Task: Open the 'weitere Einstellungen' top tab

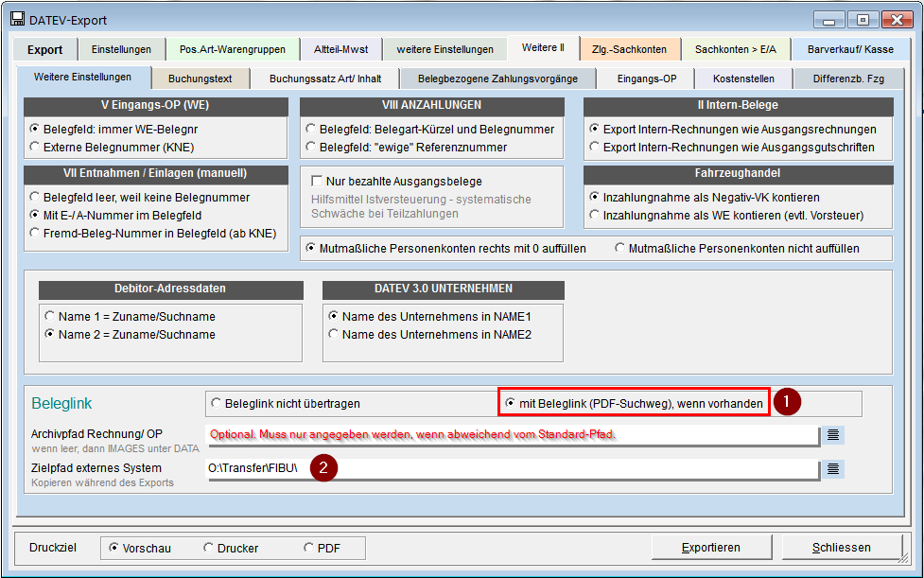Action: (x=445, y=49)
